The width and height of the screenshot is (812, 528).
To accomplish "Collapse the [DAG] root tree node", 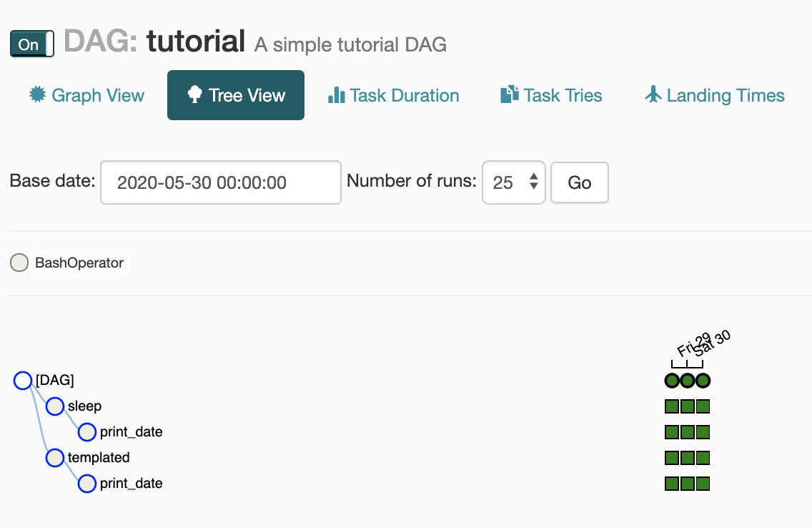I will 23,381.
